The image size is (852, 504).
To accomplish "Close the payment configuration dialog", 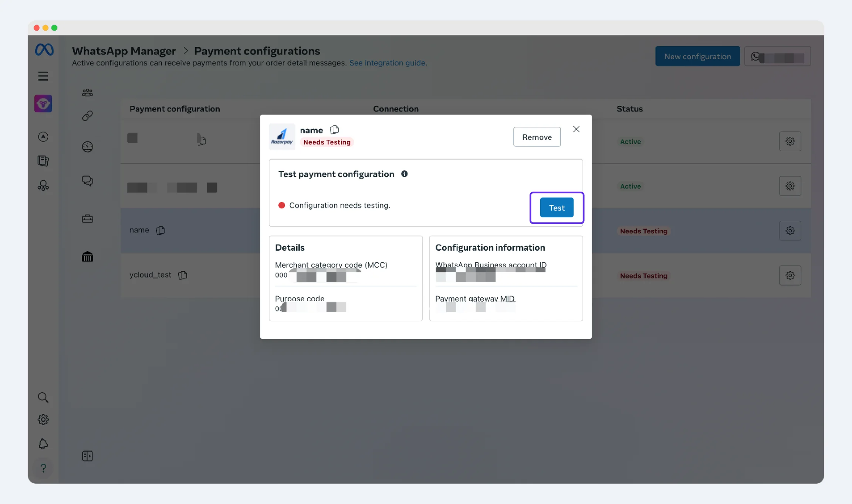I will coord(576,129).
